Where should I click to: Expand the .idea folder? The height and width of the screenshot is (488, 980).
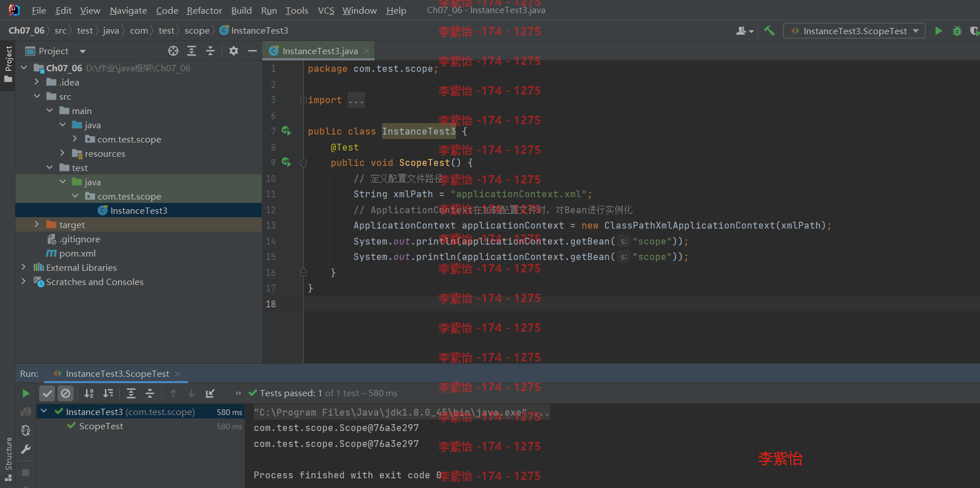pyautogui.click(x=36, y=82)
